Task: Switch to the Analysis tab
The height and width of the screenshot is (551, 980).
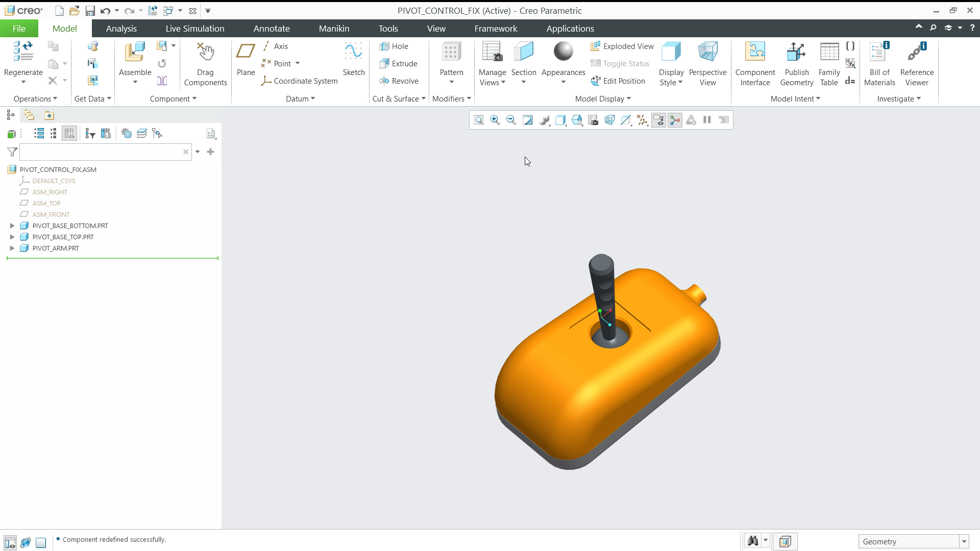Action: click(121, 29)
